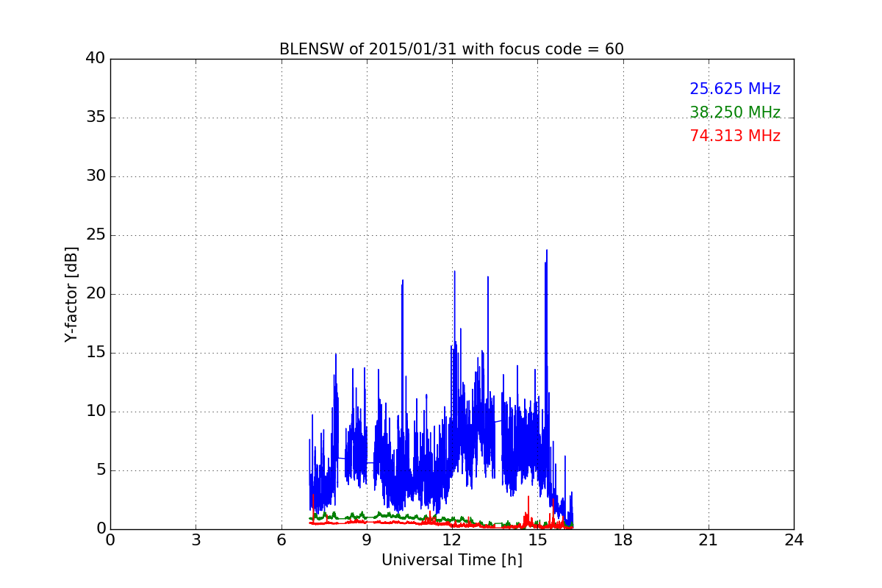Select the blue 25.625 MHz legend label
Image resolution: width=882 pixels, height=588 pixels.
pyautogui.click(x=735, y=89)
